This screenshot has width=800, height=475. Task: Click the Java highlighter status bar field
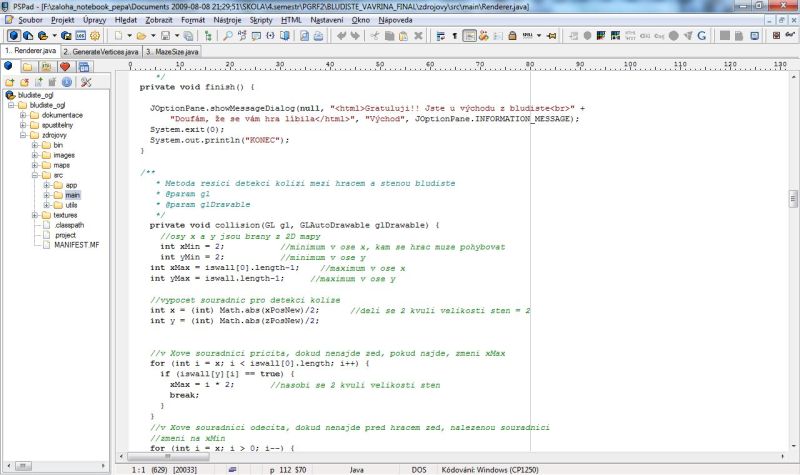point(357,469)
